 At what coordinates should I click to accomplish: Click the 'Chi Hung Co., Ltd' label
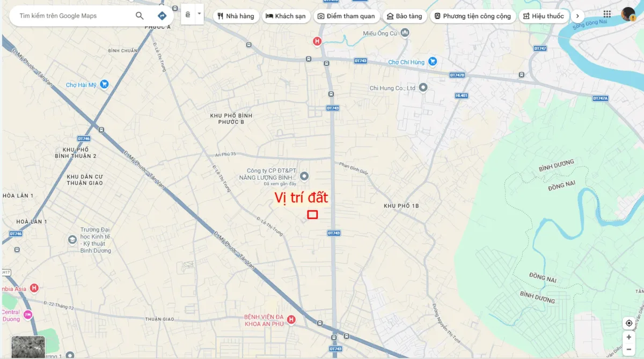[x=393, y=88]
